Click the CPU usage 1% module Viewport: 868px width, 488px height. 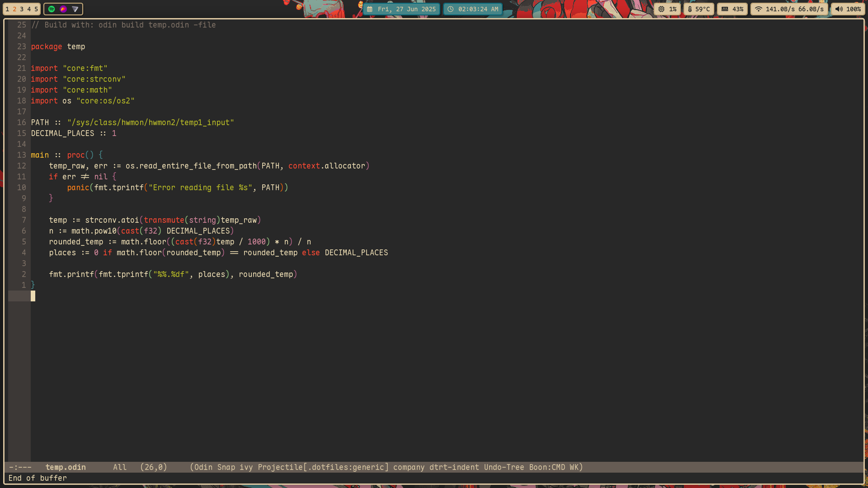pyautogui.click(x=667, y=9)
